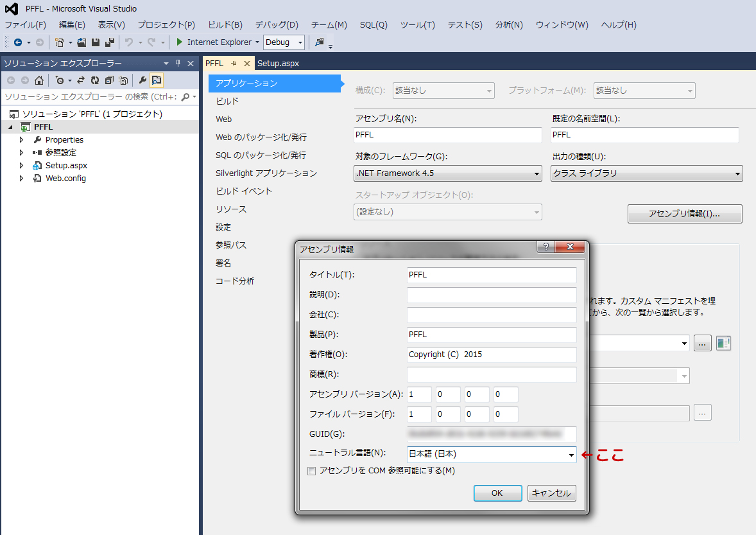Click the Solution Explorer Refresh icon

[x=95, y=80]
